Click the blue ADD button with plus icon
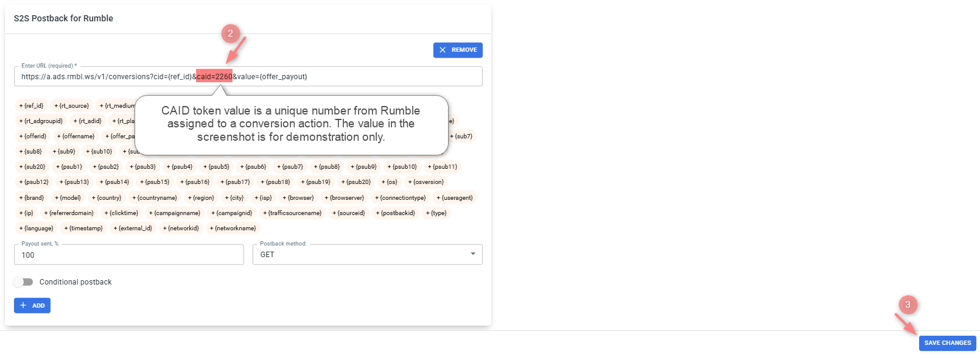 pos(32,305)
